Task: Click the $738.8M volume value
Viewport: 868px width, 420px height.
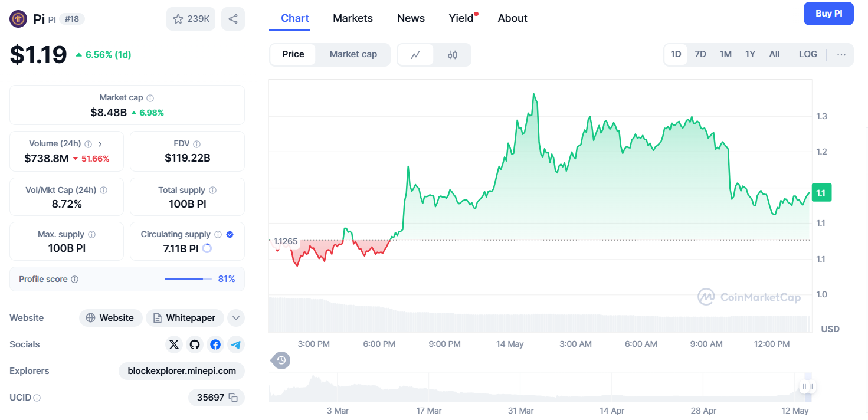Action: tap(47, 158)
